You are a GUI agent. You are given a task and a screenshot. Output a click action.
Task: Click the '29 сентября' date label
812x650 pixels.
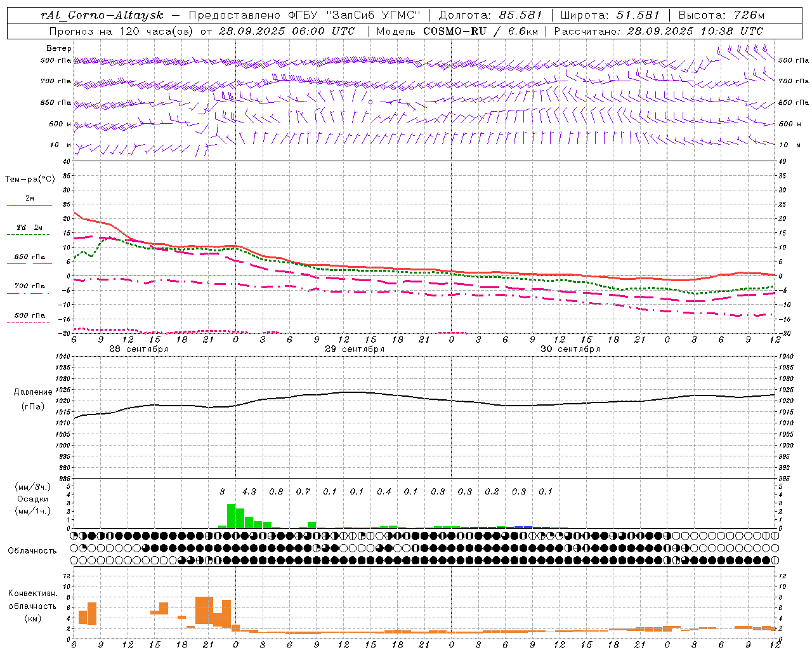[355, 349]
